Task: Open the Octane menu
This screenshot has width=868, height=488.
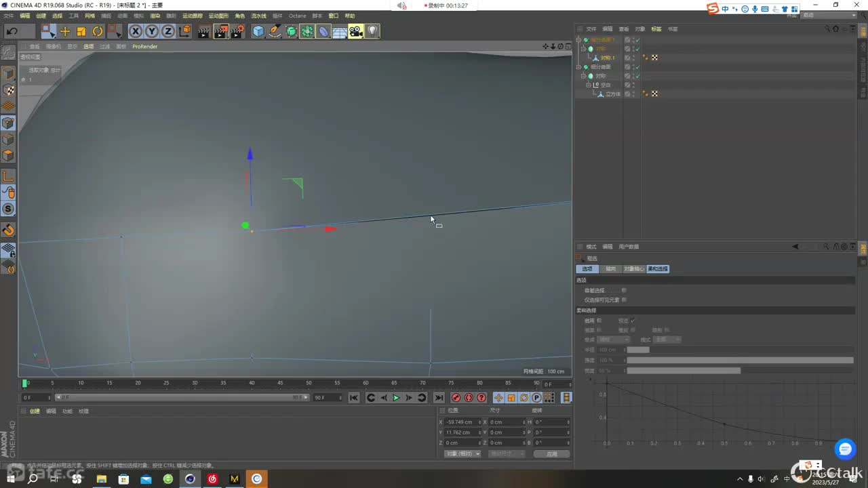Action: 297,16
